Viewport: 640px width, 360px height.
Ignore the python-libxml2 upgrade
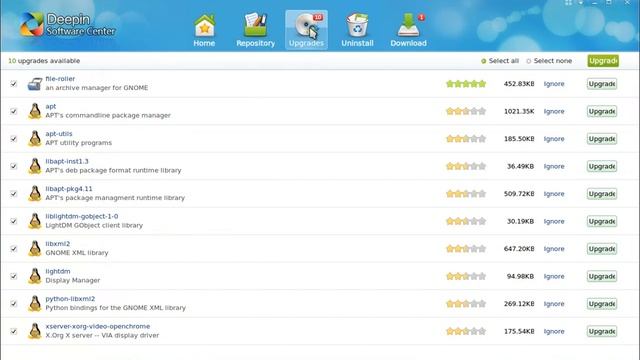point(554,304)
